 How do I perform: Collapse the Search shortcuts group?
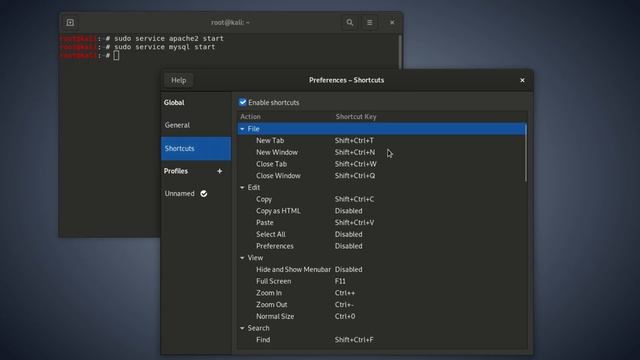(x=242, y=328)
